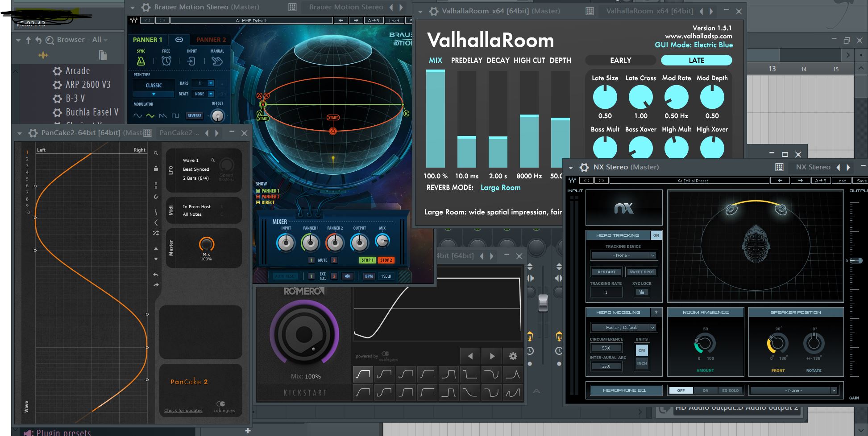Open the NX Stereo plugin options gear
This screenshot has width=868, height=436.
tap(584, 167)
